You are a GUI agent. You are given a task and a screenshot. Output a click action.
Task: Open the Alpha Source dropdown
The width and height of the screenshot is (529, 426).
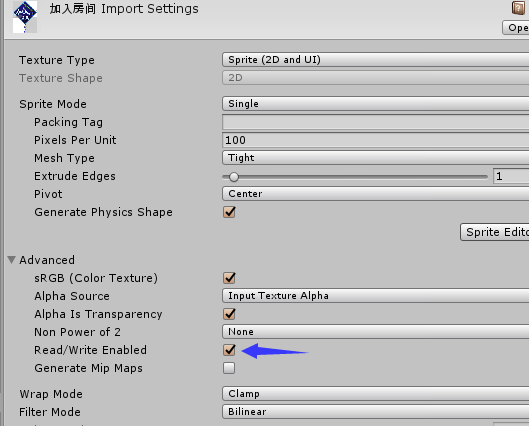(375, 296)
